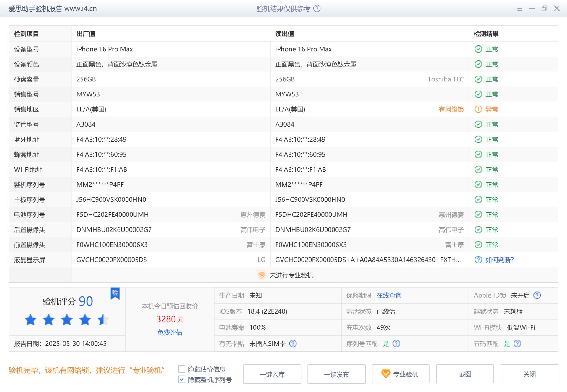Viewport: 567px width, 392px height.
Task: Enable the 隐藏估价信息 checkbox
Action: tap(182, 369)
